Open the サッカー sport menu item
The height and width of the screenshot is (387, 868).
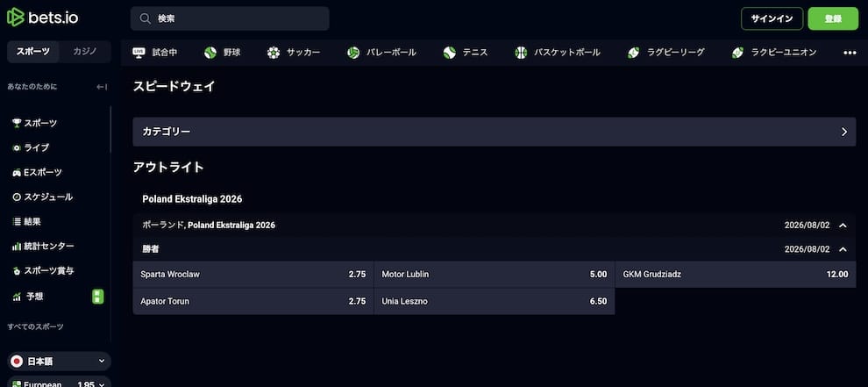coord(294,53)
